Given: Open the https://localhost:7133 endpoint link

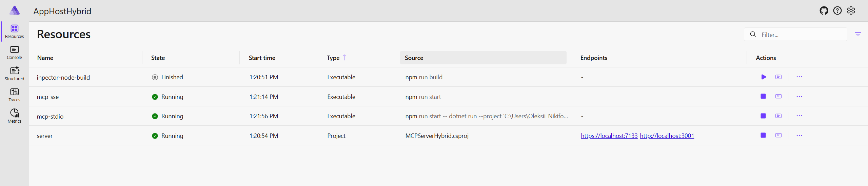Looking at the screenshot, I should [x=609, y=136].
